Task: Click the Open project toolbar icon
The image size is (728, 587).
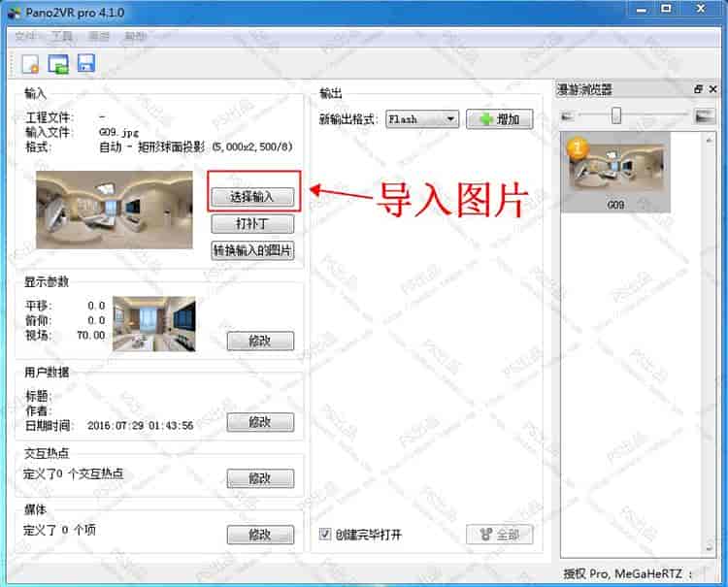Action: tap(58, 64)
